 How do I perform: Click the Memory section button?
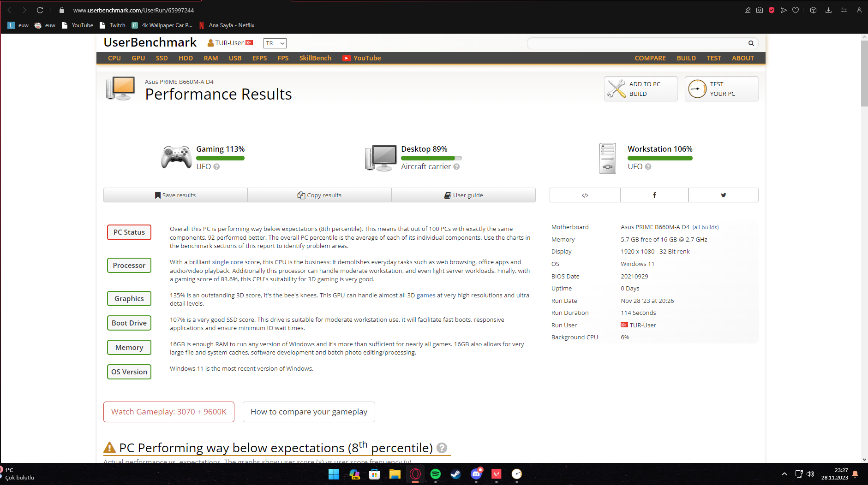[x=129, y=348]
